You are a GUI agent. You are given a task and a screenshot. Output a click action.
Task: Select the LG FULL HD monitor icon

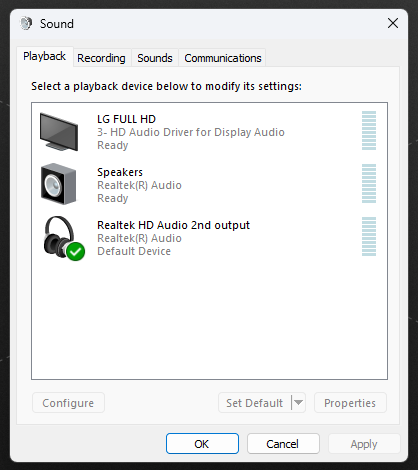59,132
